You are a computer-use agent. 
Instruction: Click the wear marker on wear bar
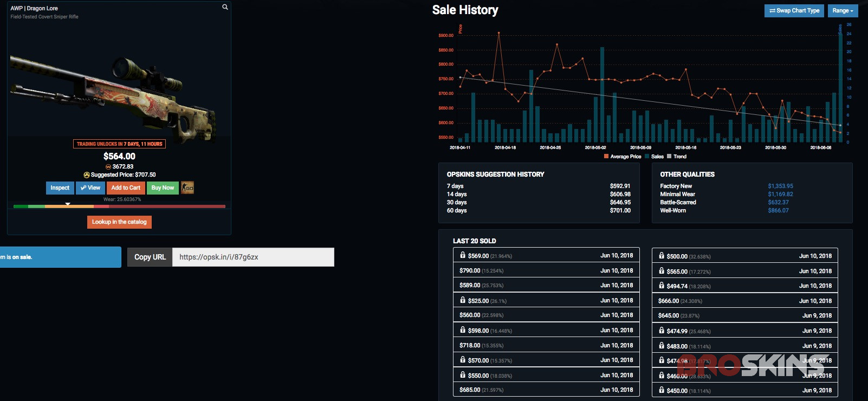[68, 204]
